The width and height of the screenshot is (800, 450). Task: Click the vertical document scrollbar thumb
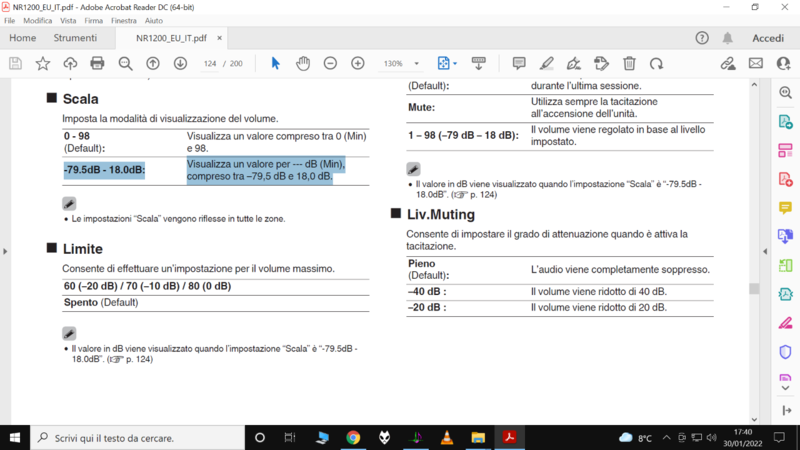click(x=754, y=288)
